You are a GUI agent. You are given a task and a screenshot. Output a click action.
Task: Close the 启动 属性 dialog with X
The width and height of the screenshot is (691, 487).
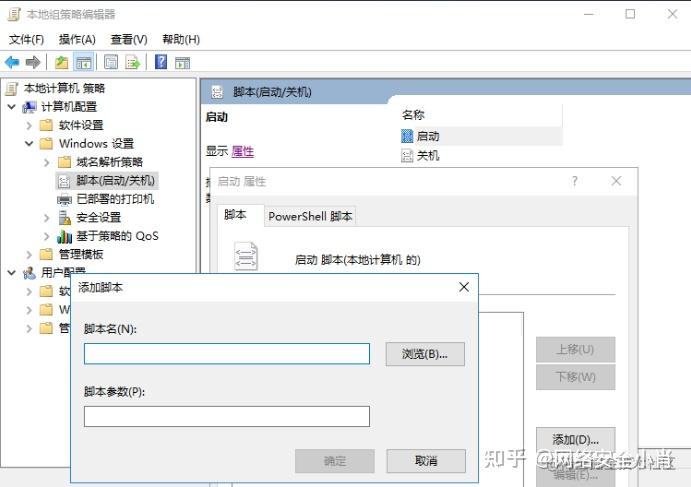coord(616,181)
